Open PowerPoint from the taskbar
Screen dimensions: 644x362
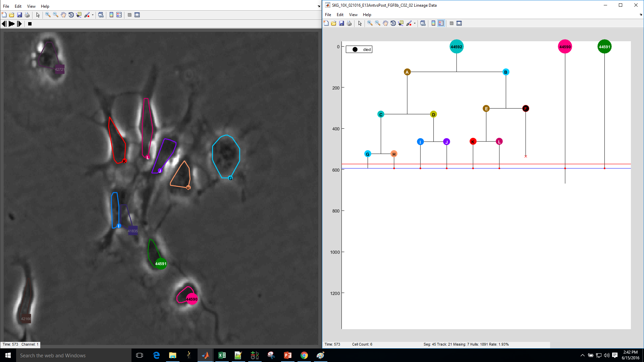point(287,355)
